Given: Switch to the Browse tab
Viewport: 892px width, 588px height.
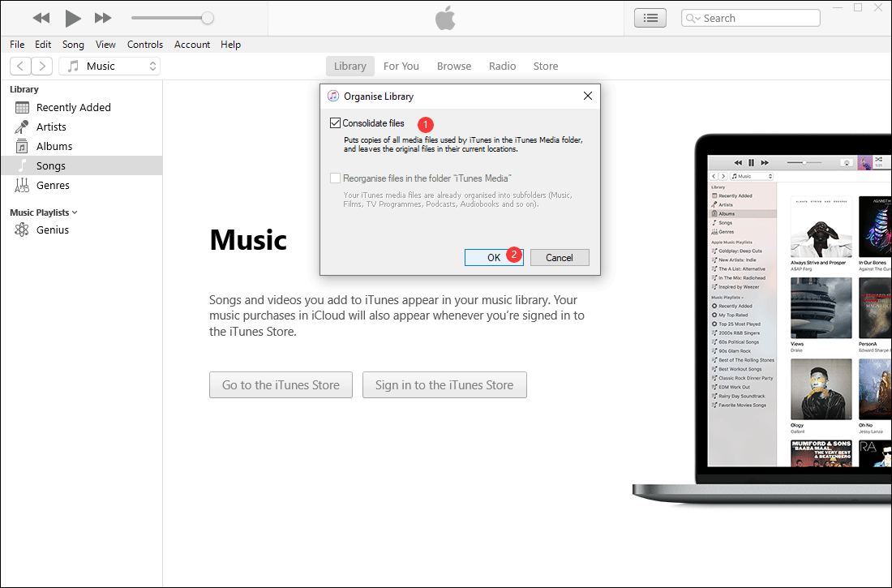Looking at the screenshot, I should (454, 66).
